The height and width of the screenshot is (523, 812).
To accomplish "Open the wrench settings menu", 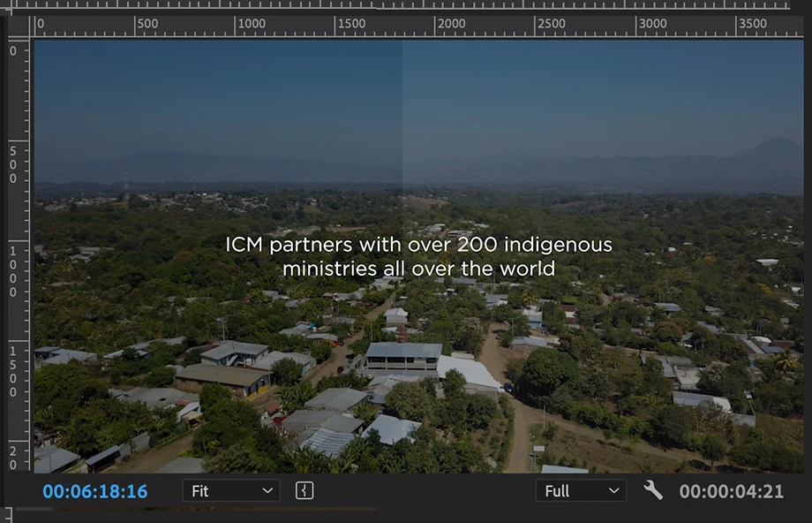I will point(652,490).
